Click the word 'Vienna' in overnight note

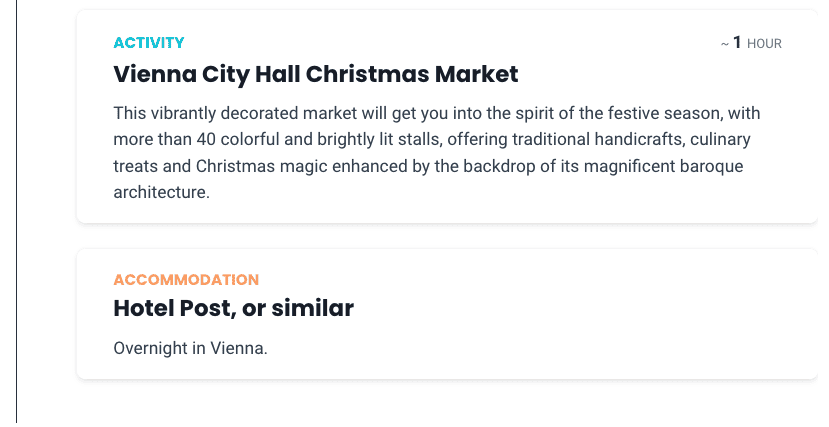[x=239, y=348]
